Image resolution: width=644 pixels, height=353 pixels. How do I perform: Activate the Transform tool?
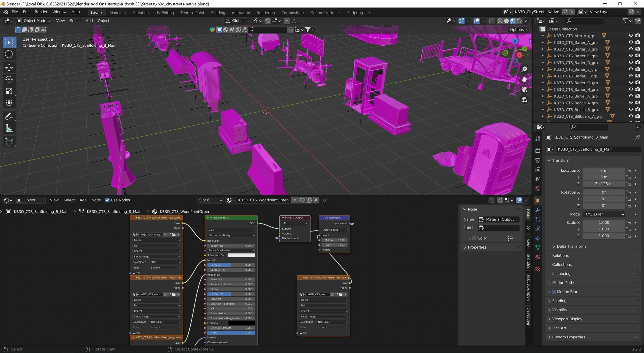(9, 103)
